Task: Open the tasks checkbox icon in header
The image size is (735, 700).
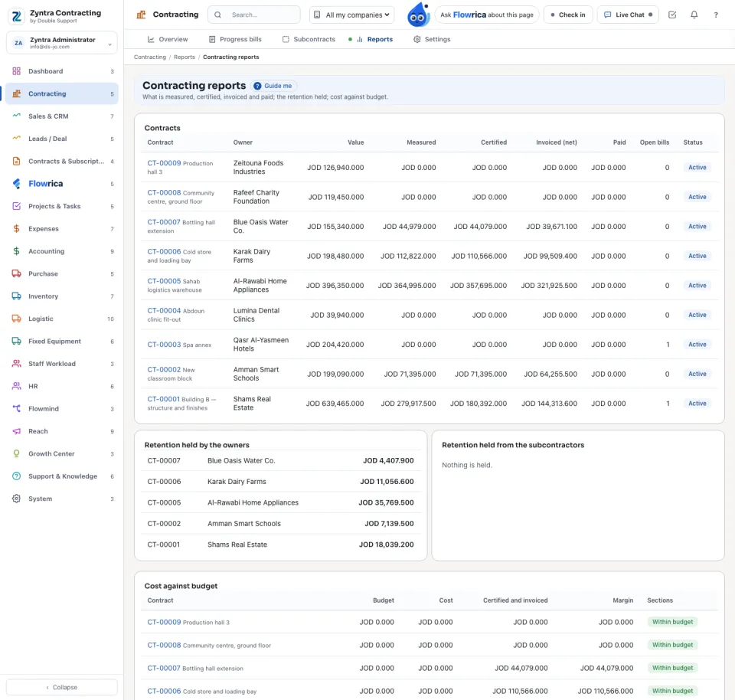Action: (672, 15)
